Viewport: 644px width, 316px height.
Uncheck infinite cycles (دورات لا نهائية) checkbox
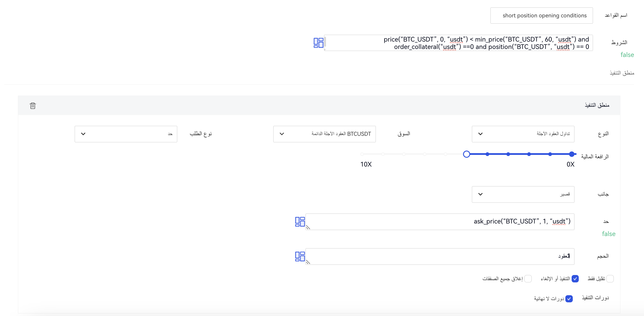click(x=569, y=299)
